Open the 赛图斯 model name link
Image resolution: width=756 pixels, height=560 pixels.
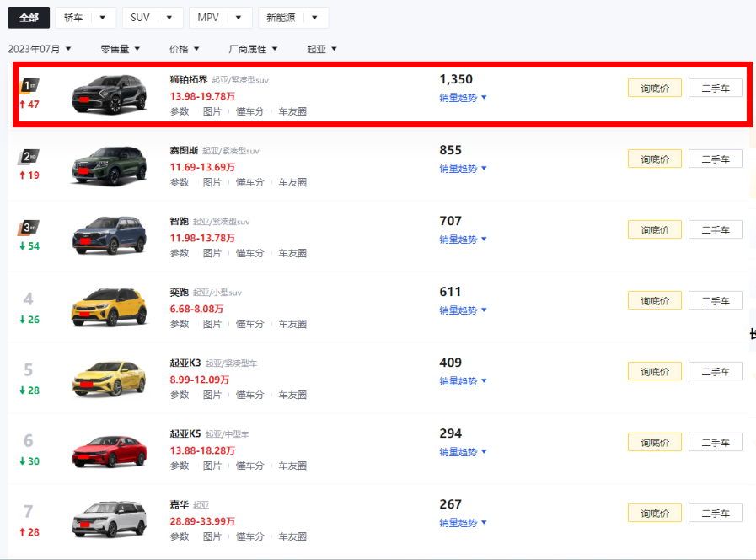[184, 150]
